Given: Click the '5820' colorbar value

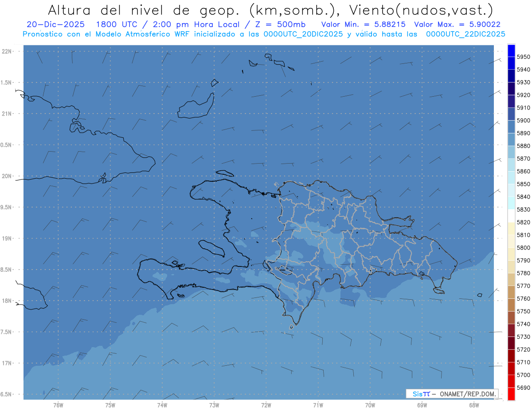Looking at the screenshot, I should (524, 222).
